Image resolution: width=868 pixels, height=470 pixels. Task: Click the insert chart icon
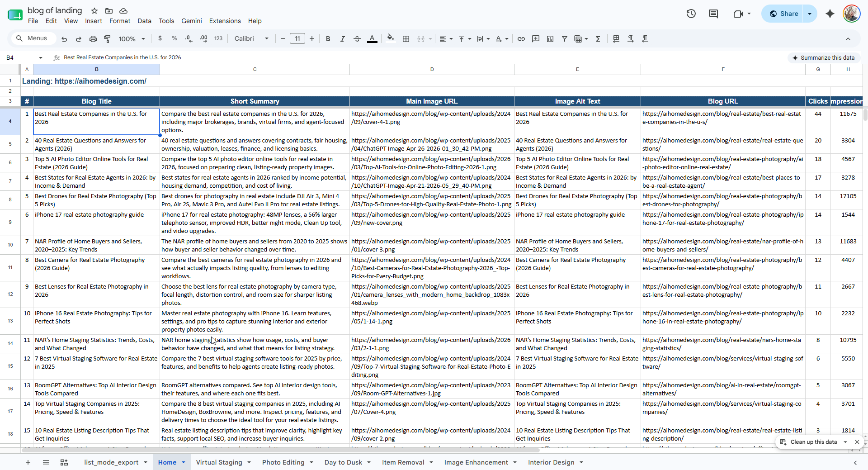pyautogui.click(x=550, y=39)
